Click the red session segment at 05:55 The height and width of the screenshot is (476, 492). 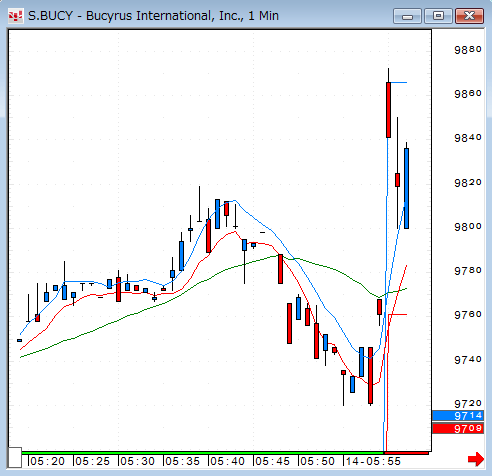pos(406,453)
